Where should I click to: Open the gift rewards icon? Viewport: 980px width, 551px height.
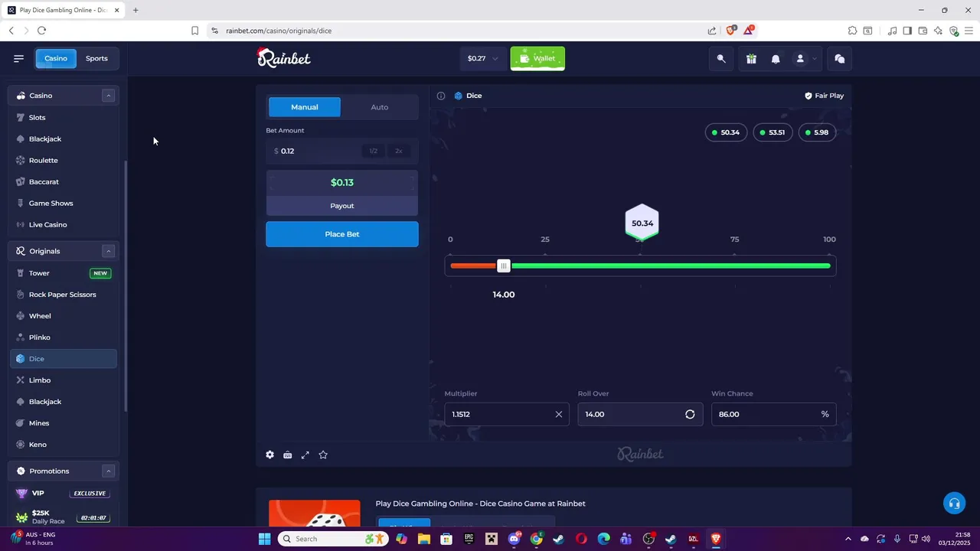click(x=751, y=59)
